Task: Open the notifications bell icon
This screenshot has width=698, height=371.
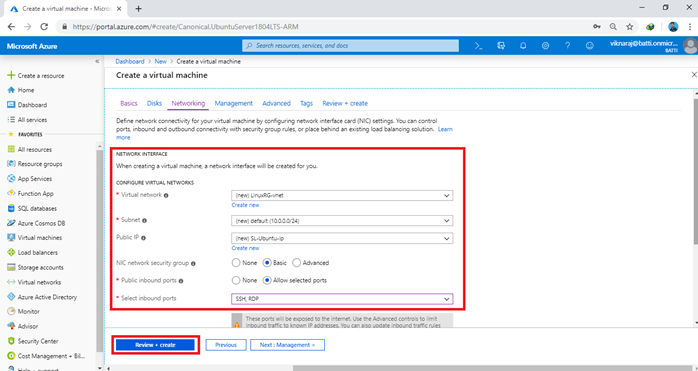Action: [523, 45]
